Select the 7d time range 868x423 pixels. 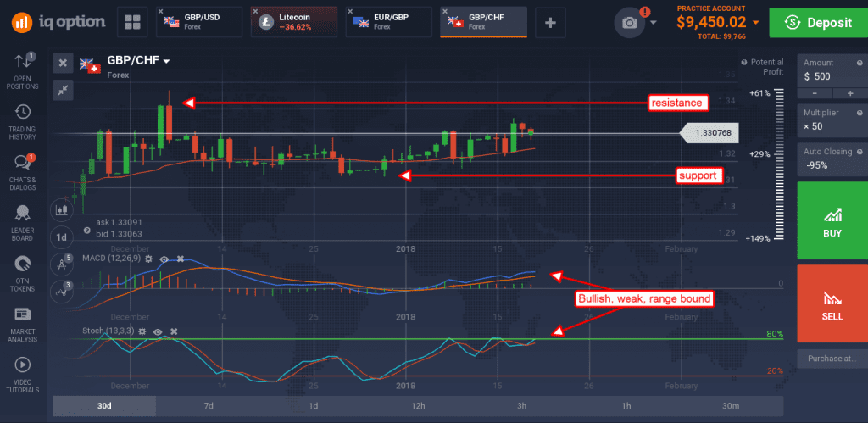point(209,406)
